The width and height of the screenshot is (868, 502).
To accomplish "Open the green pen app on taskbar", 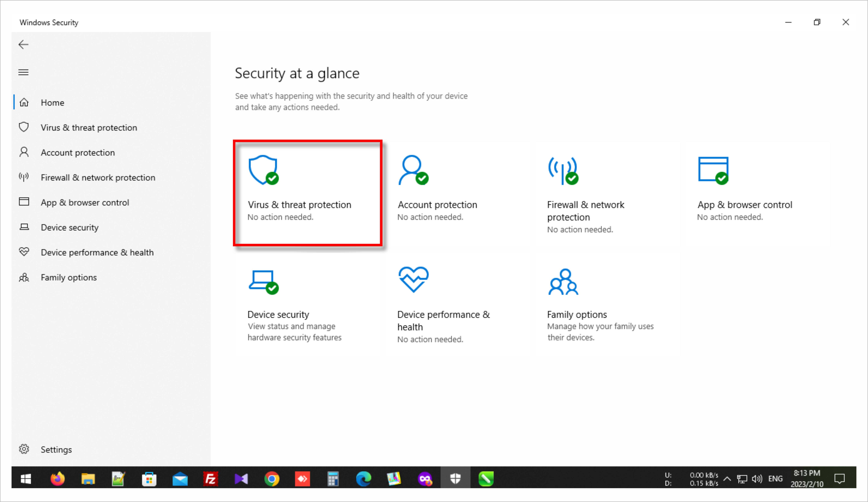I will click(486, 479).
